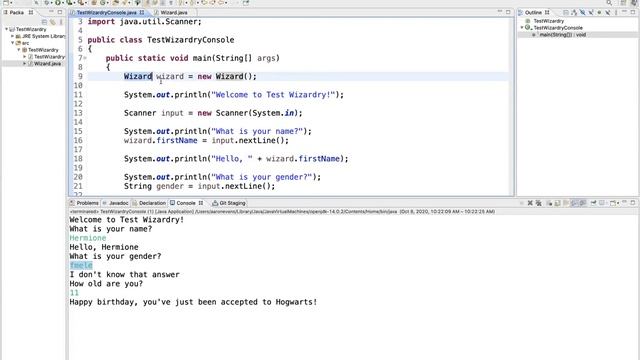Open the Java perspective icon at top right
Image resolution: width=640 pixels, height=360 pixels.
[633, 2]
